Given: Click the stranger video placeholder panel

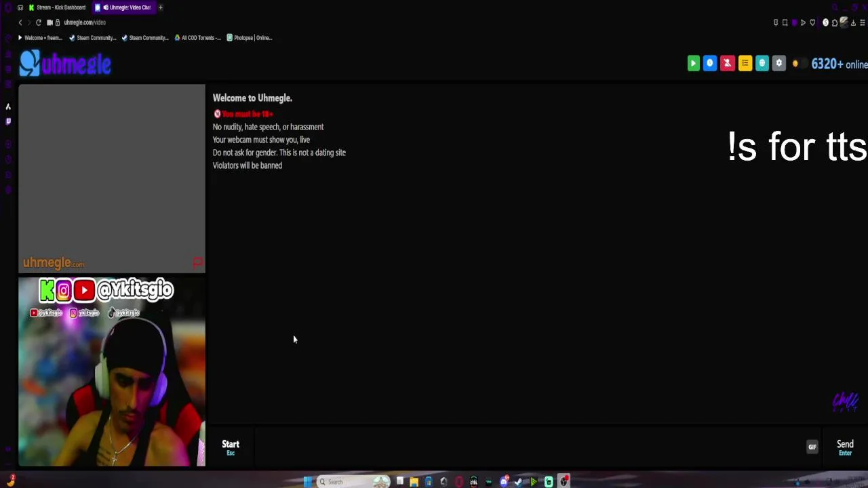Looking at the screenshot, I should coord(112,179).
